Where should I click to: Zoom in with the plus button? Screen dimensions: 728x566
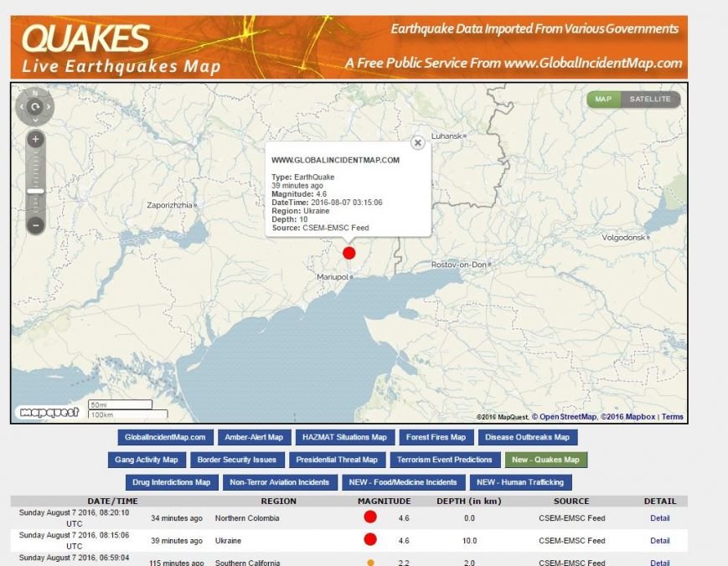[35, 139]
